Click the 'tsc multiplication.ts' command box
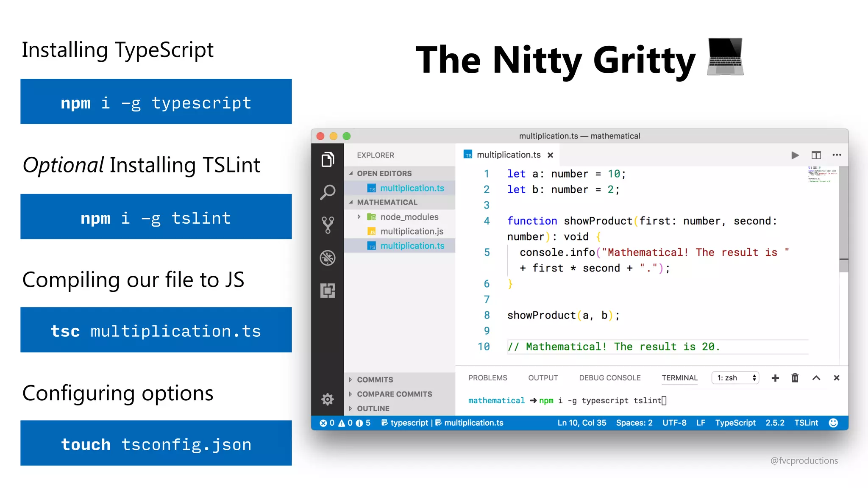The height and width of the screenshot is (488, 868). pos(156,330)
